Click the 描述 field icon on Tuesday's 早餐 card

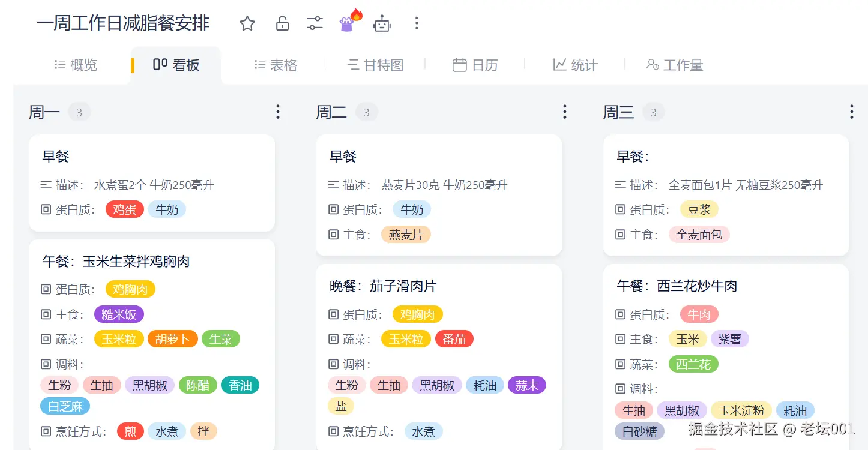(333, 184)
